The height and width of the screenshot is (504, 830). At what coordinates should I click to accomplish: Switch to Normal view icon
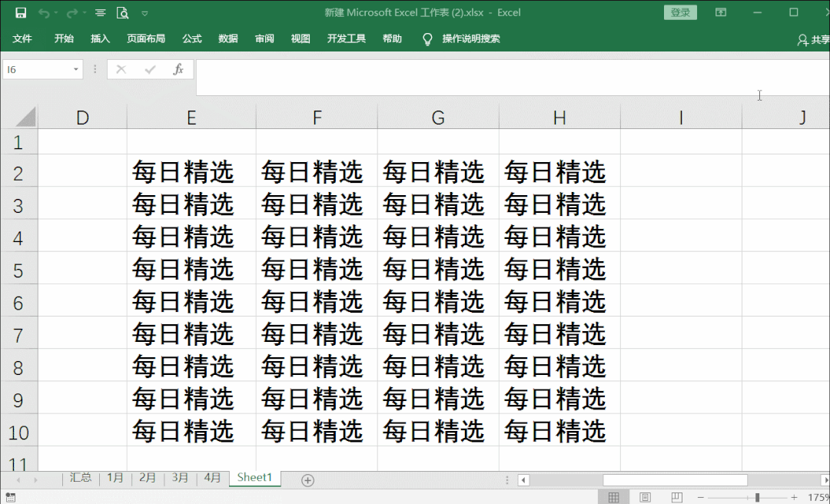point(613,497)
